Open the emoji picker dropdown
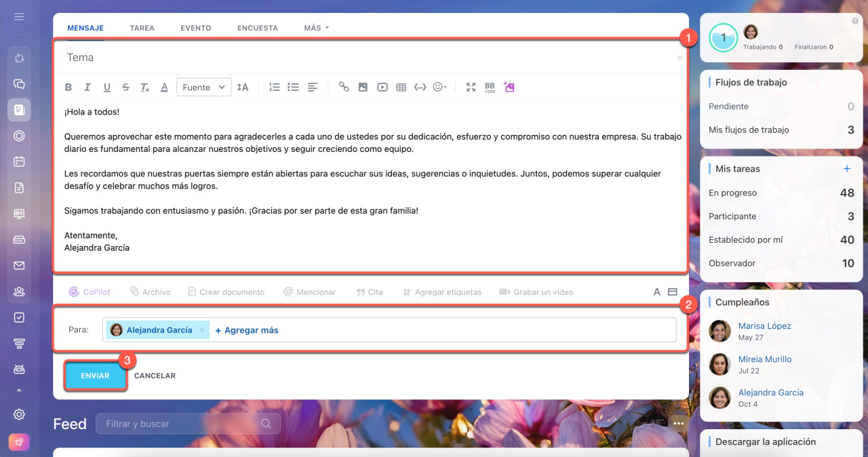 (x=439, y=87)
